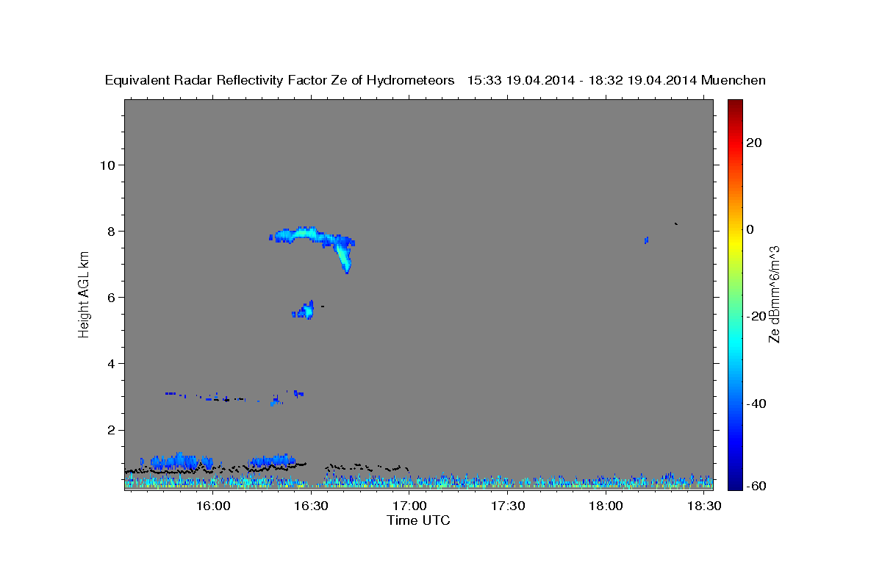Click the 18:30 time tick label
The height and width of the screenshot is (588, 882).
tap(703, 506)
